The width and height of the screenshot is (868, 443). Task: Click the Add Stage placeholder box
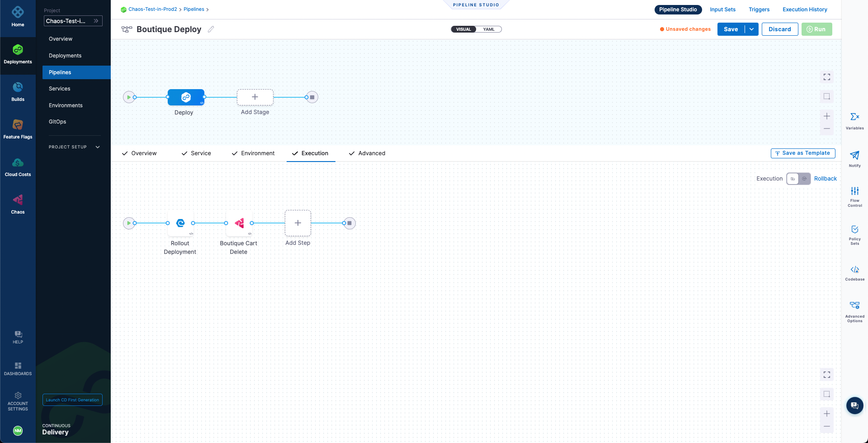pos(255,97)
